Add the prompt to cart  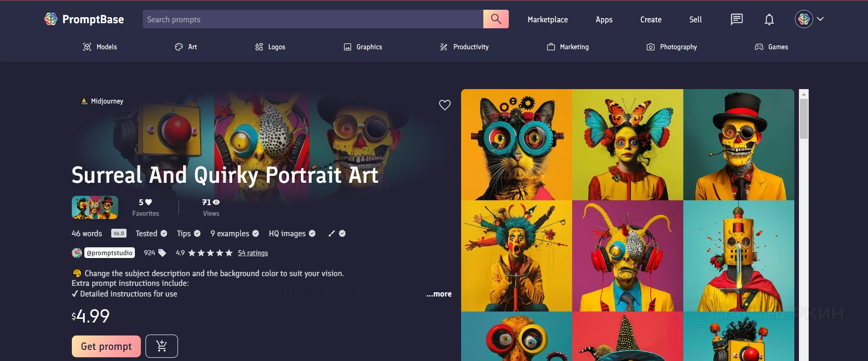point(162,346)
